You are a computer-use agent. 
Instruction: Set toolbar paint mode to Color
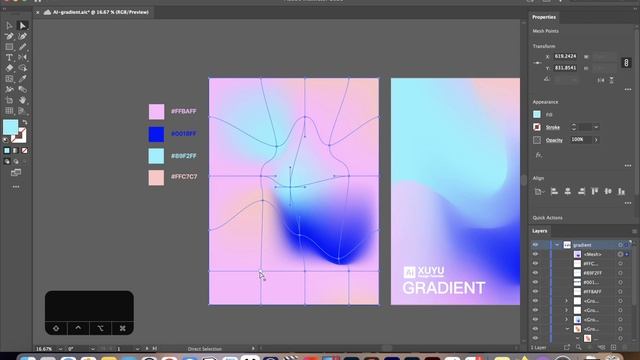point(7,151)
